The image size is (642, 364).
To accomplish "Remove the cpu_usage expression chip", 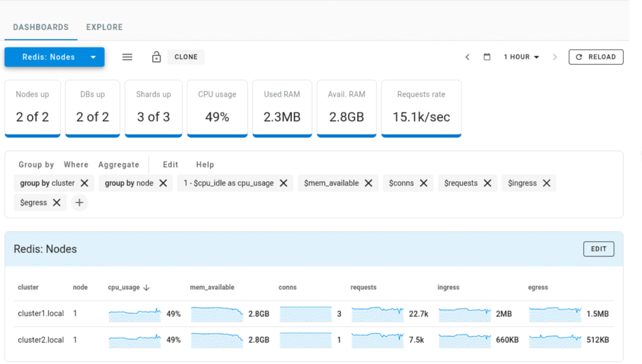I will click(284, 183).
